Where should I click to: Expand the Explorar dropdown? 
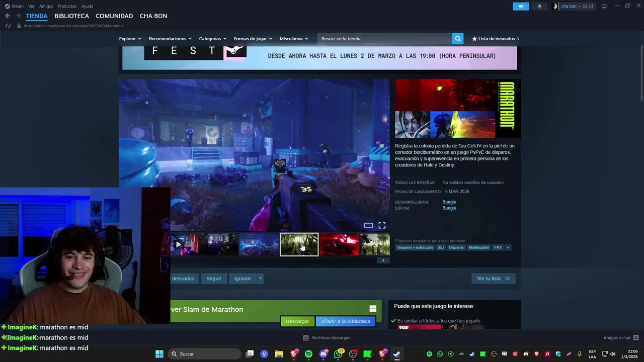(x=130, y=39)
